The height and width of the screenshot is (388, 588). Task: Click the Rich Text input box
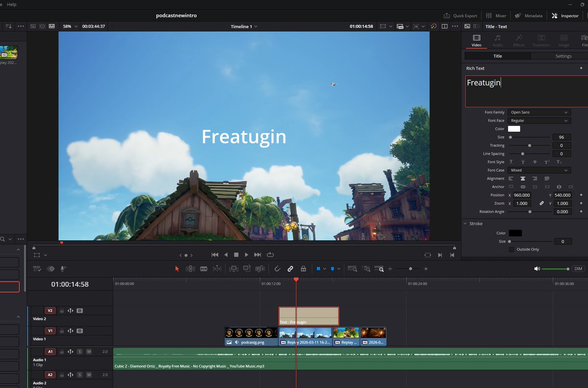coord(526,91)
